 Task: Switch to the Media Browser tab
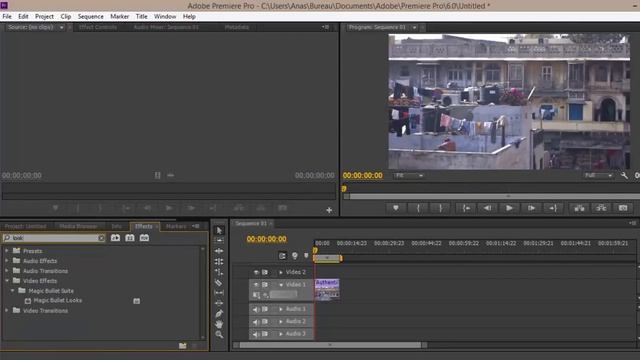[x=78, y=226]
